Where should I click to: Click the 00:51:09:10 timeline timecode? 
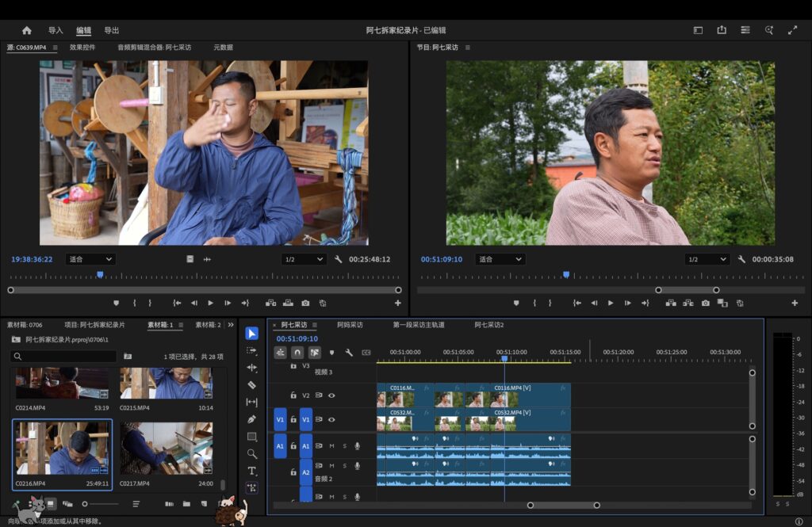[x=297, y=338]
